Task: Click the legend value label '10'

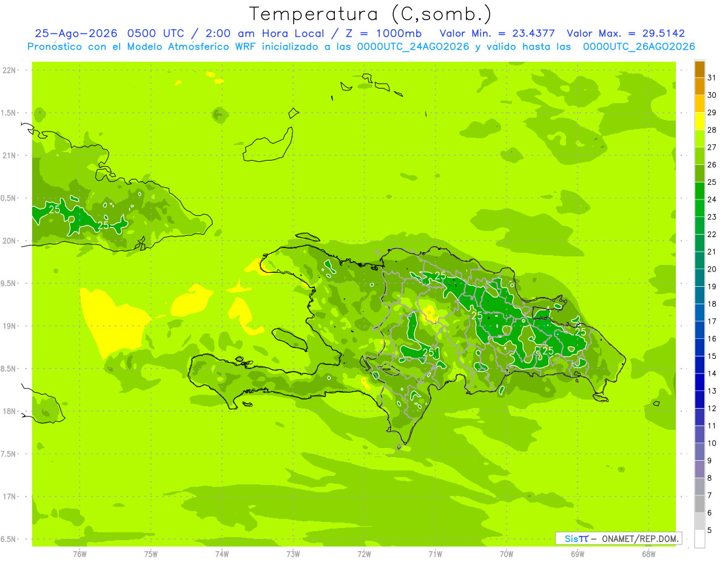Action: pyautogui.click(x=712, y=443)
